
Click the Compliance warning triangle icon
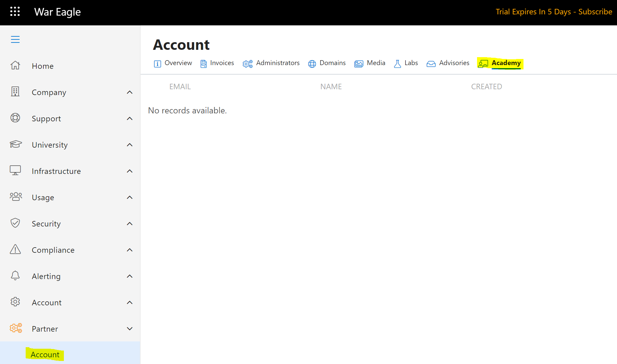point(15,249)
